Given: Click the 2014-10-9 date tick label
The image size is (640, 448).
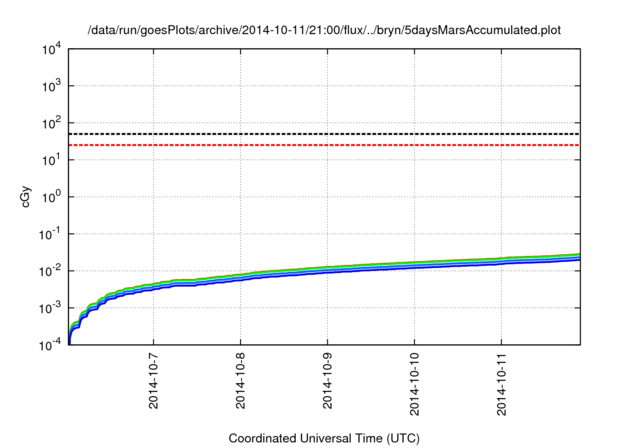Looking at the screenshot, I should (327, 381).
